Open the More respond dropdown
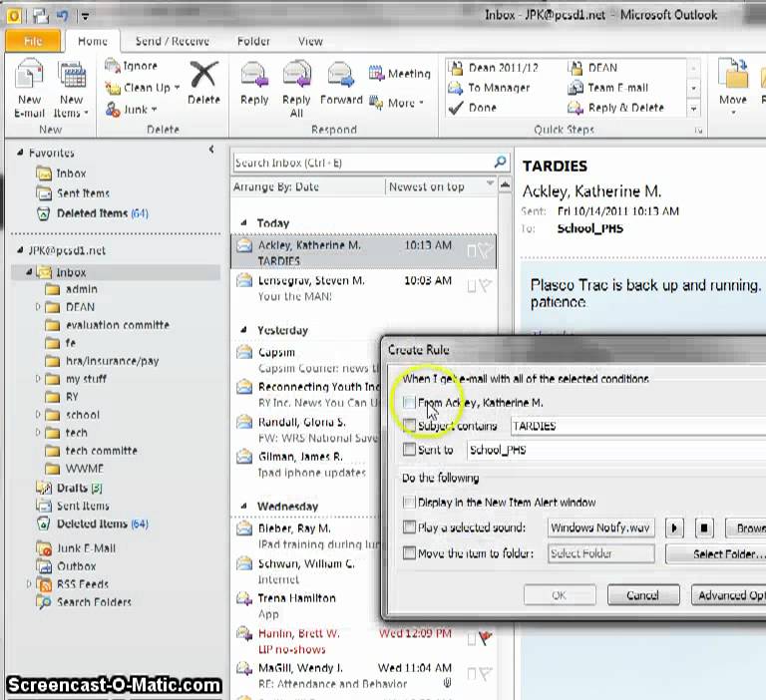Screen dimensions: 766x700 (x=396, y=103)
